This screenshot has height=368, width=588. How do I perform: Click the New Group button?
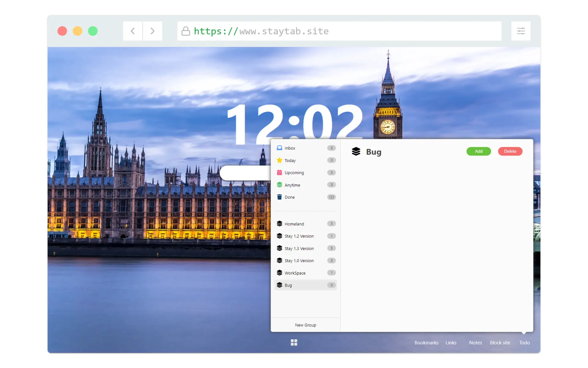click(305, 325)
